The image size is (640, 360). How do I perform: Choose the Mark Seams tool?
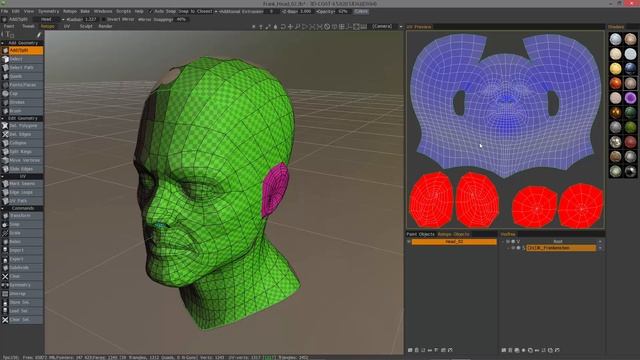coord(22,184)
